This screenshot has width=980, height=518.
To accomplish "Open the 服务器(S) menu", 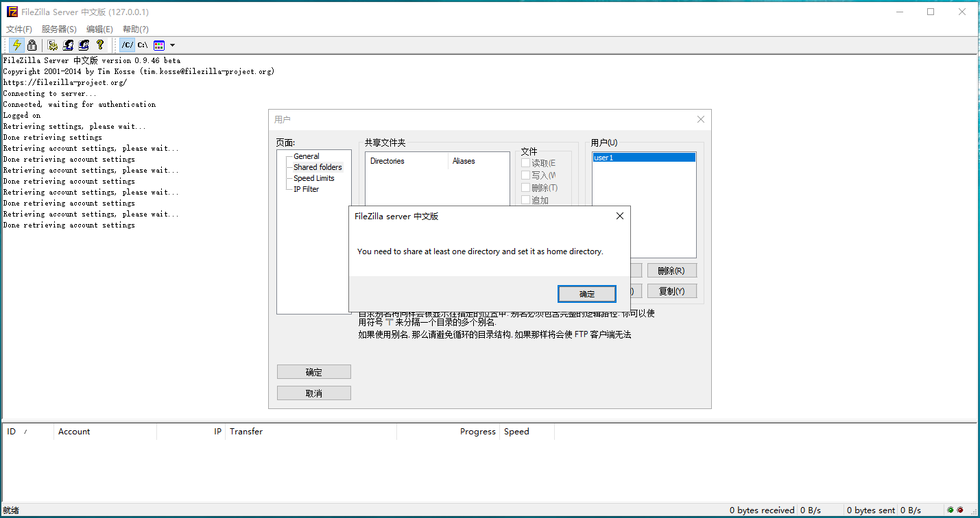I will pyautogui.click(x=59, y=29).
